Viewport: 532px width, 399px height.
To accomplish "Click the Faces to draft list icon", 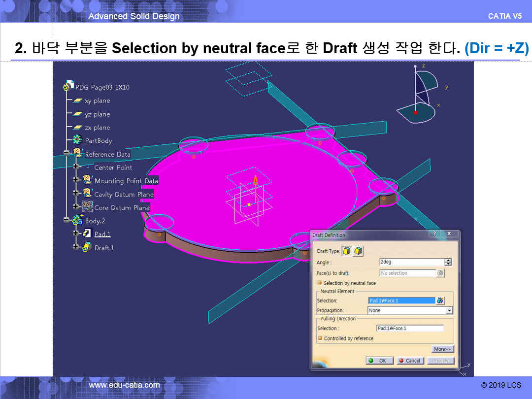I will 440,273.
